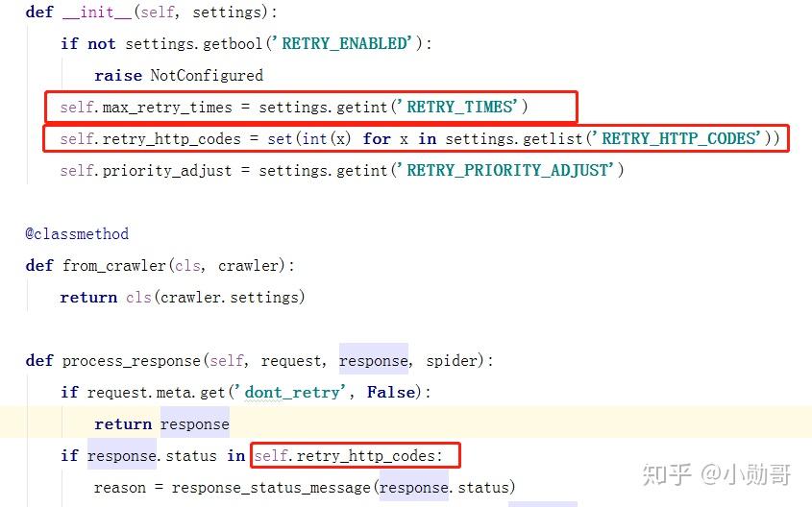Click 'request' parameter in process_response signature

(x=290, y=360)
